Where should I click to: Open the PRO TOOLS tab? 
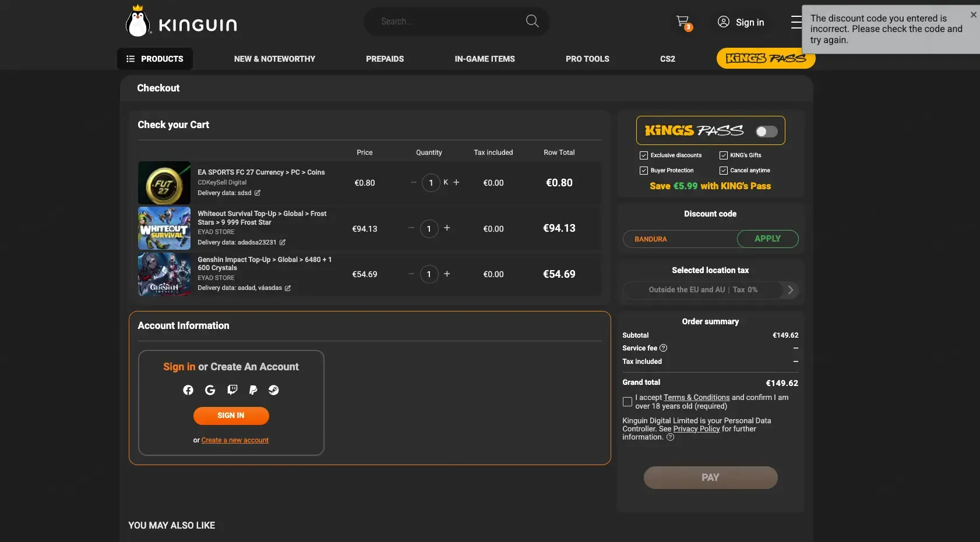pos(587,59)
